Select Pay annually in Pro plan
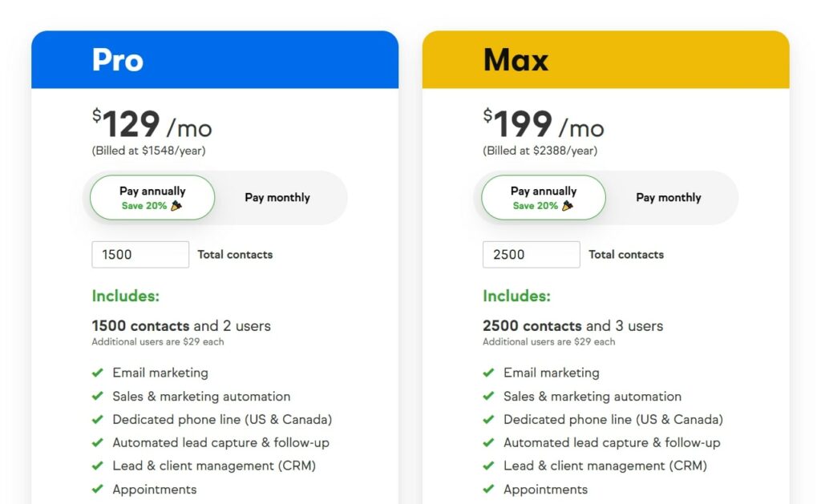This screenshot has height=504, width=821. [x=152, y=197]
